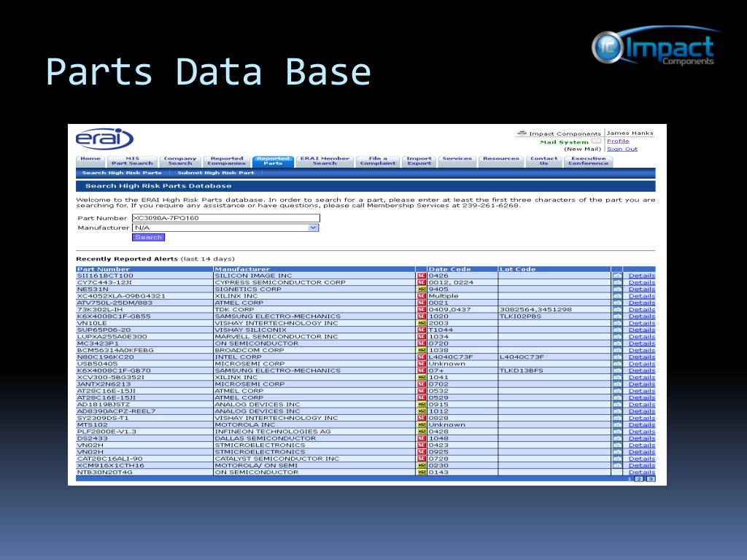Open ERAI Member Search tab
This screenshot has height=560, width=747.
pos(325,161)
